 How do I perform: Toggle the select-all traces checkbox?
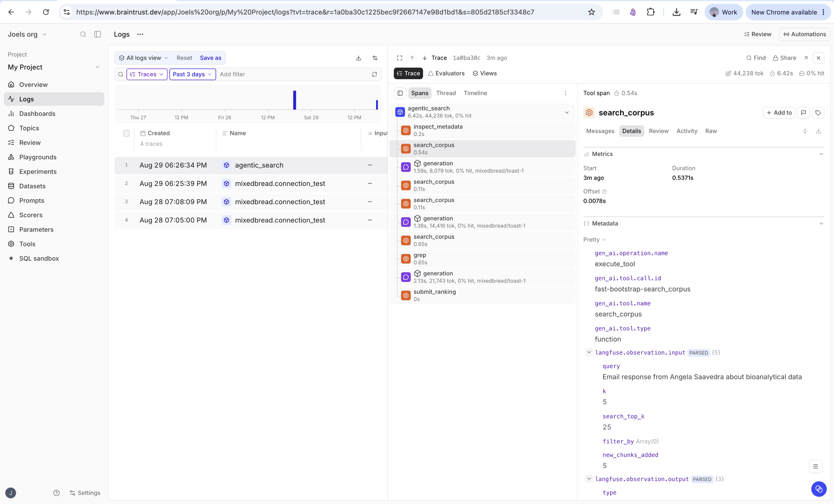126,133
